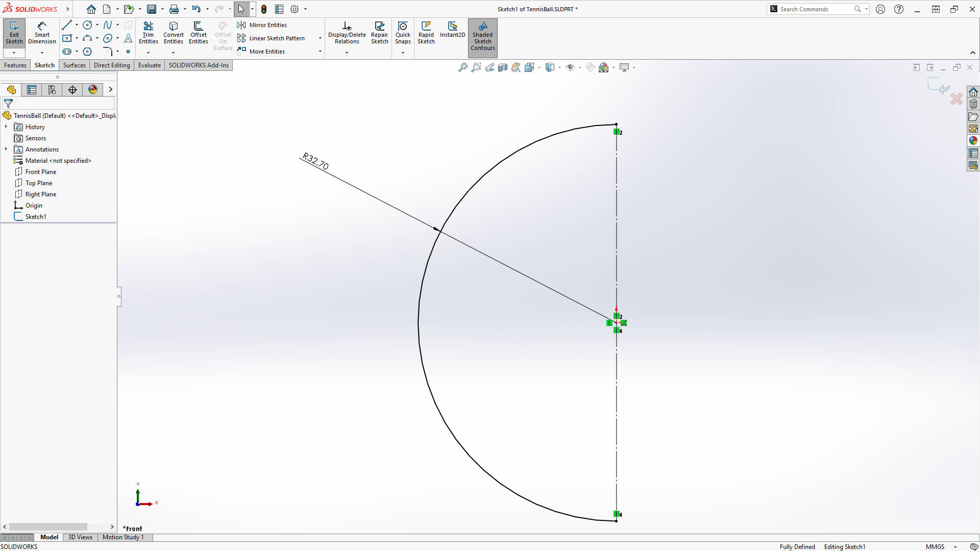This screenshot has height=551, width=980.
Task: Select the Line sketch tool
Action: [67, 24]
